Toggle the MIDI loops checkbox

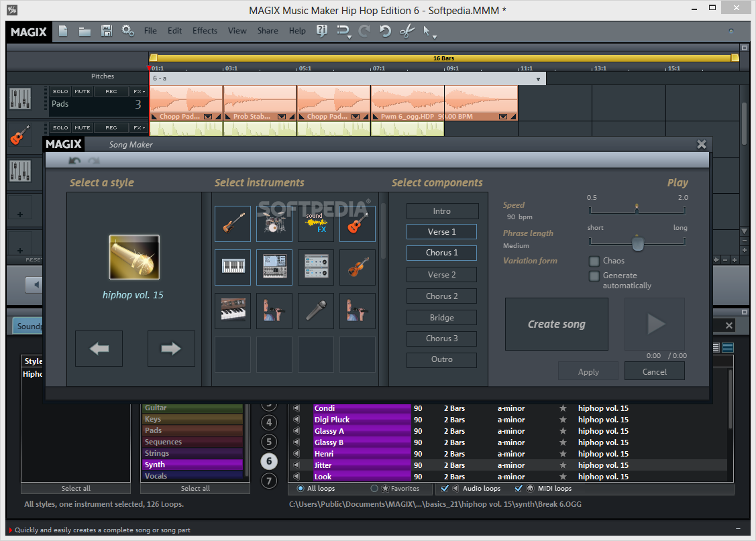click(x=519, y=489)
